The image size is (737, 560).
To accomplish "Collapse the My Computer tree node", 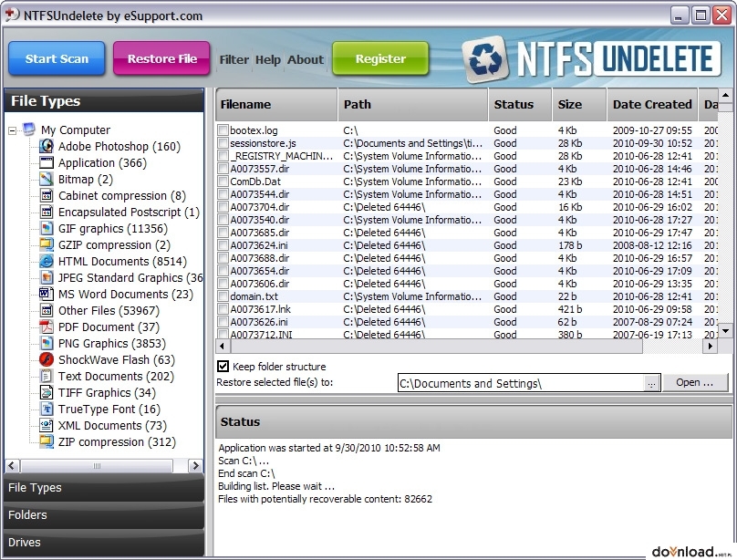I will click(x=13, y=130).
